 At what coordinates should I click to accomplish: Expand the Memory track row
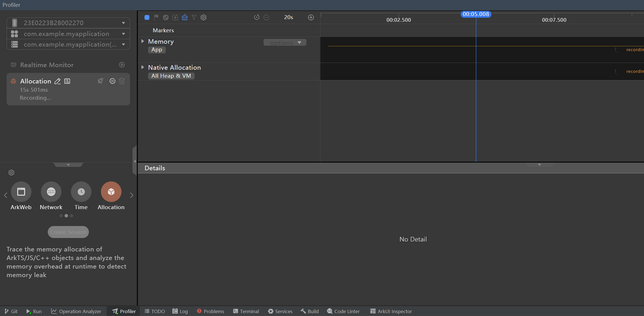[143, 41]
